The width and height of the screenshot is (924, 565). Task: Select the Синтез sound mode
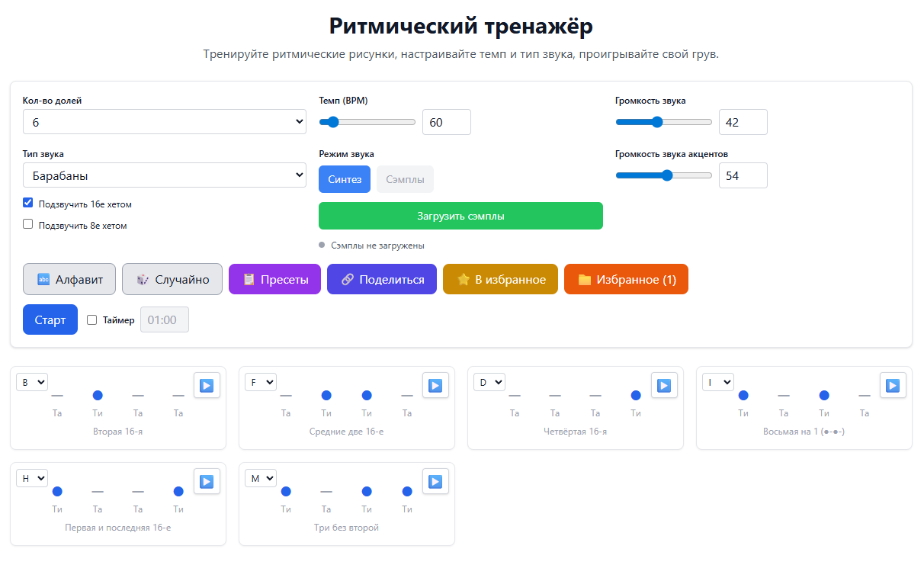[345, 178]
